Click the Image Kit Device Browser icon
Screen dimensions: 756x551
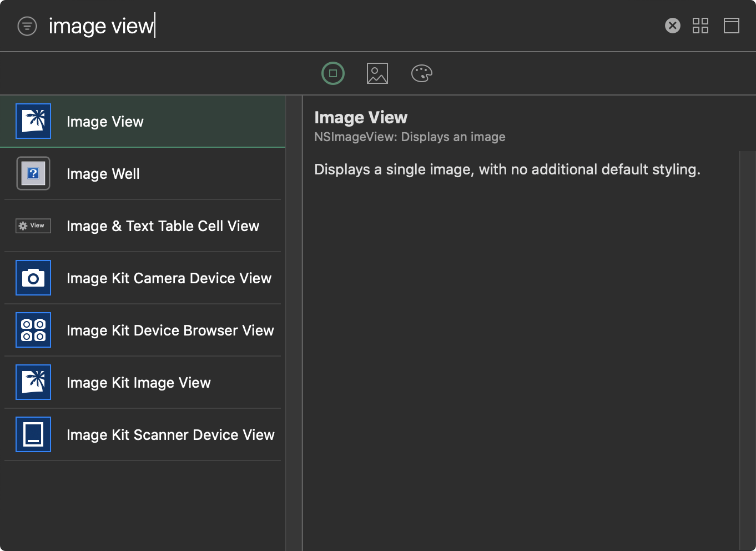pyautogui.click(x=33, y=330)
